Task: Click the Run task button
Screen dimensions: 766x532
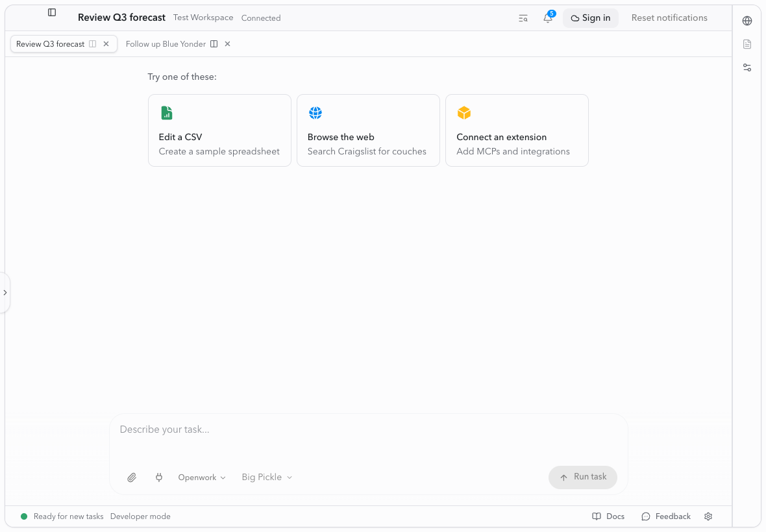Action: tap(583, 478)
